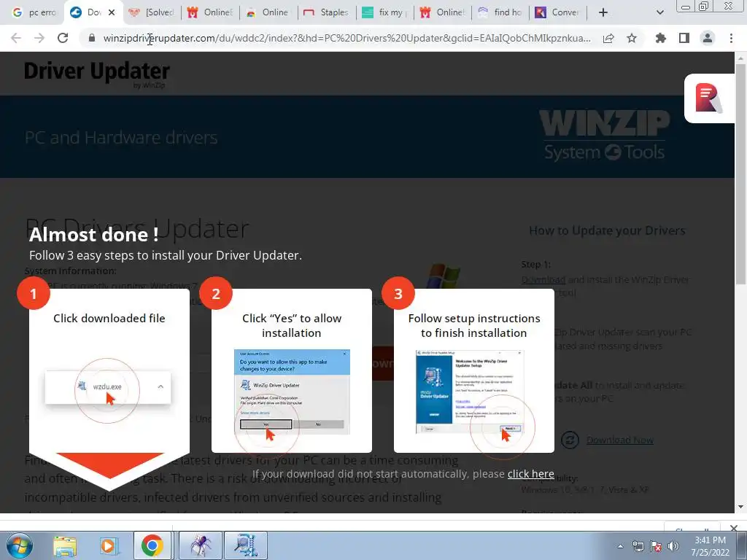
Task: Click the 'Download Now' link
Action: pos(620,440)
